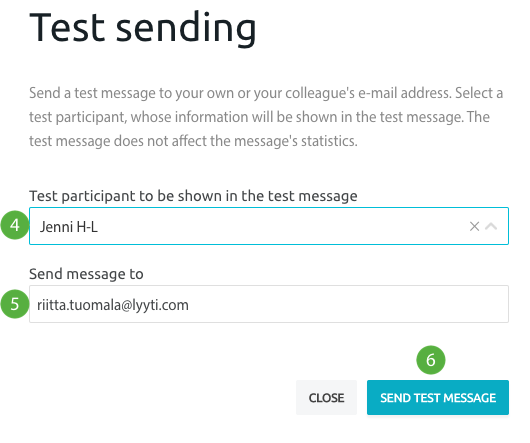Send the test message
Viewport: 530px width, 443px height.
click(438, 397)
